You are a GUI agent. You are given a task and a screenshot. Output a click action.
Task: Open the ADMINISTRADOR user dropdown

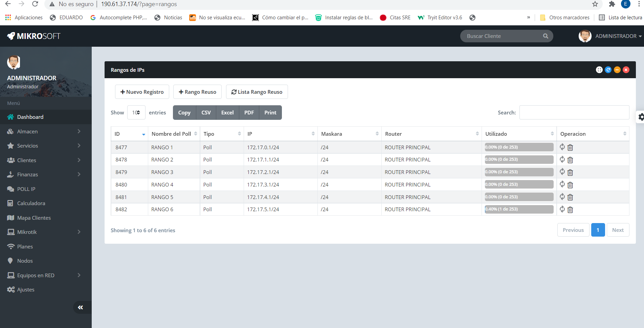pos(610,36)
